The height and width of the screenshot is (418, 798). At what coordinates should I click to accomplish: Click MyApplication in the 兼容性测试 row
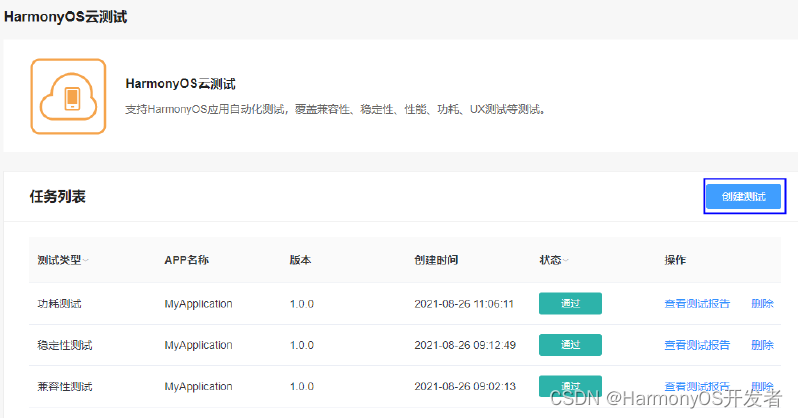(198, 386)
